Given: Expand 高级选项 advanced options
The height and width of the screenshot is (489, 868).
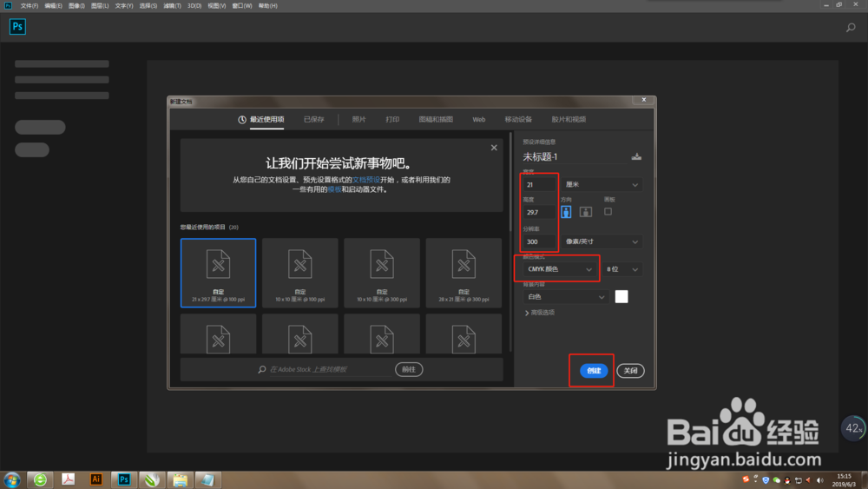Looking at the screenshot, I should tap(540, 313).
